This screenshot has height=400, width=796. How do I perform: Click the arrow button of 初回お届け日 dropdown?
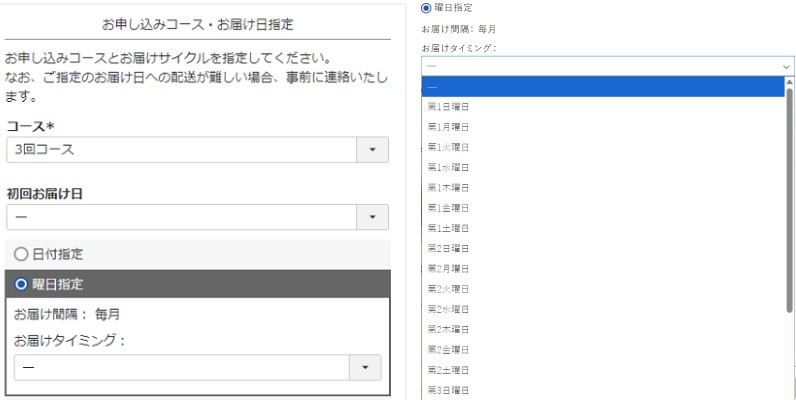[x=372, y=217]
